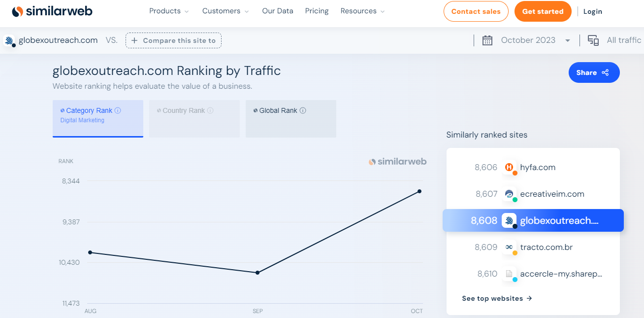The height and width of the screenshot is (318, 644).
Task: Click the AUG data point on chart
Action: (x=90, y=252)
